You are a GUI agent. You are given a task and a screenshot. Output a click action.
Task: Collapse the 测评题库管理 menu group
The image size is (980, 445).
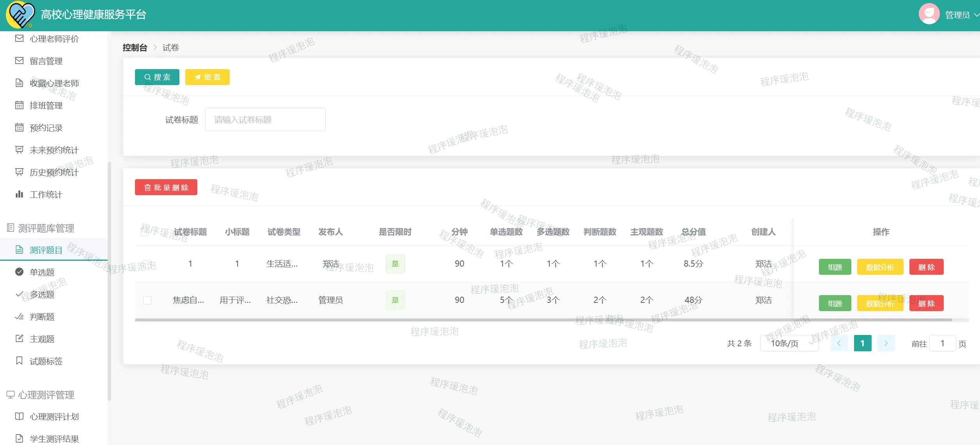pyautogui.click(x=46, y=228)
